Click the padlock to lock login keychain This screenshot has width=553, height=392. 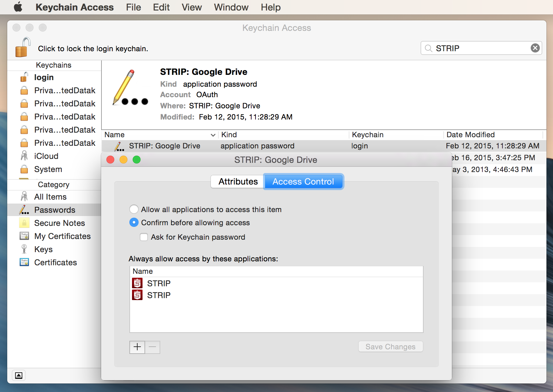23,47
